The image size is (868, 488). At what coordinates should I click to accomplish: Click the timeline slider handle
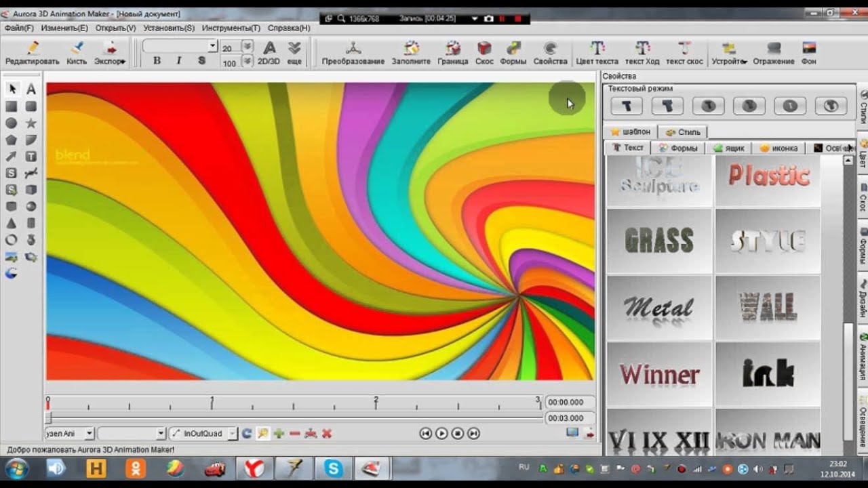[x=48, y=418]
